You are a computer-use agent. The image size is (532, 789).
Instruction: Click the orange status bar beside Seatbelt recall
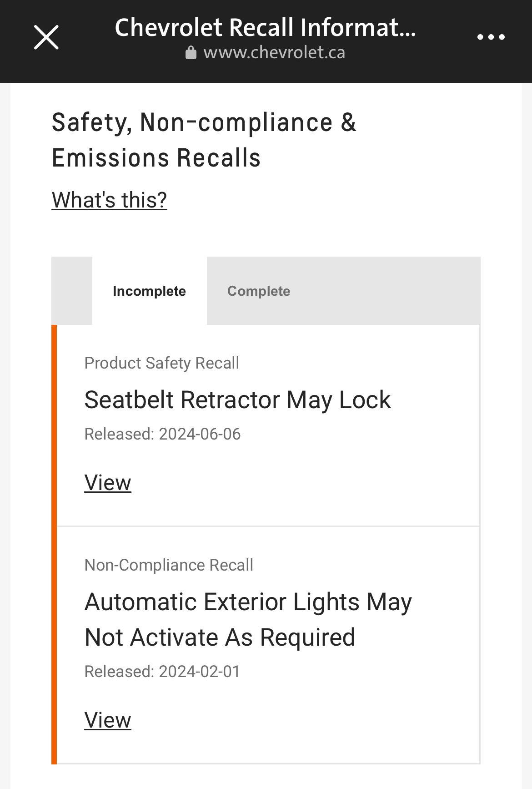(54, 425)
